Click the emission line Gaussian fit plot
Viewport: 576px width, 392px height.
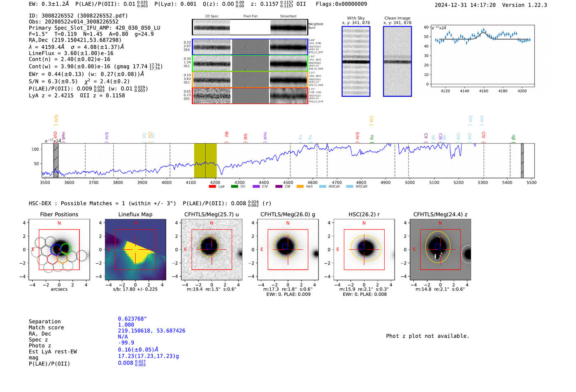pyautogui.click(x=482, y=56)
